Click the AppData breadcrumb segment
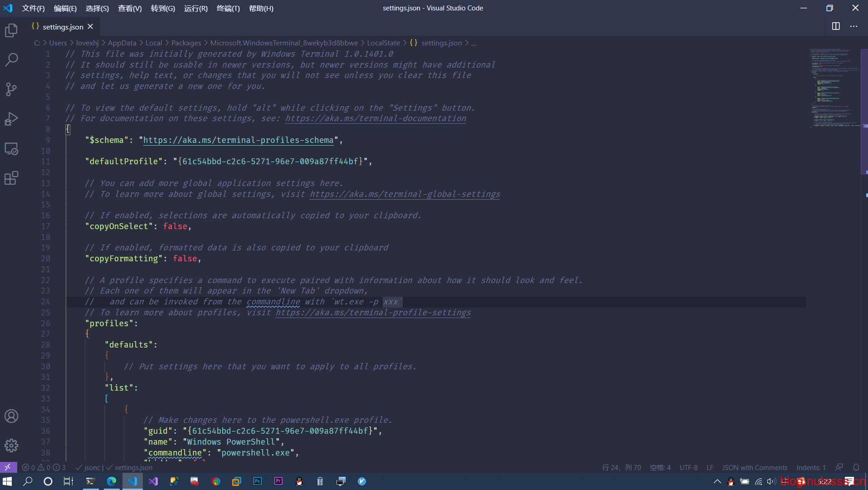 122,43
